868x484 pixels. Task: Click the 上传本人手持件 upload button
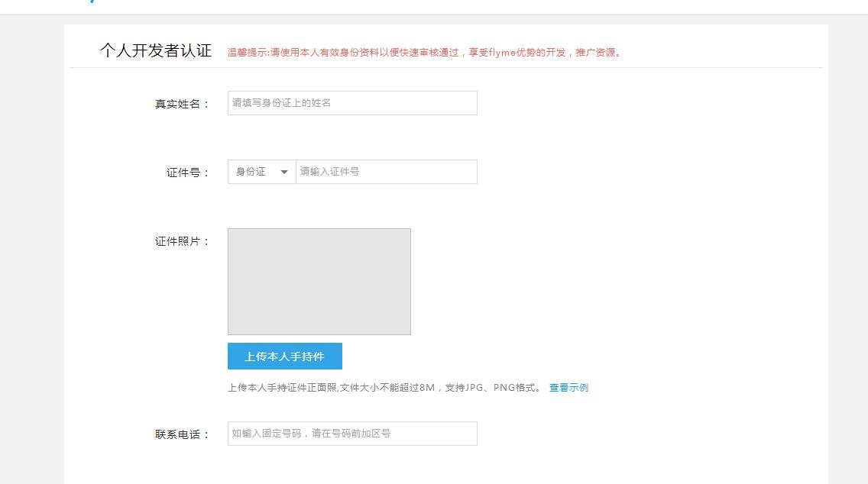[284, 356]
